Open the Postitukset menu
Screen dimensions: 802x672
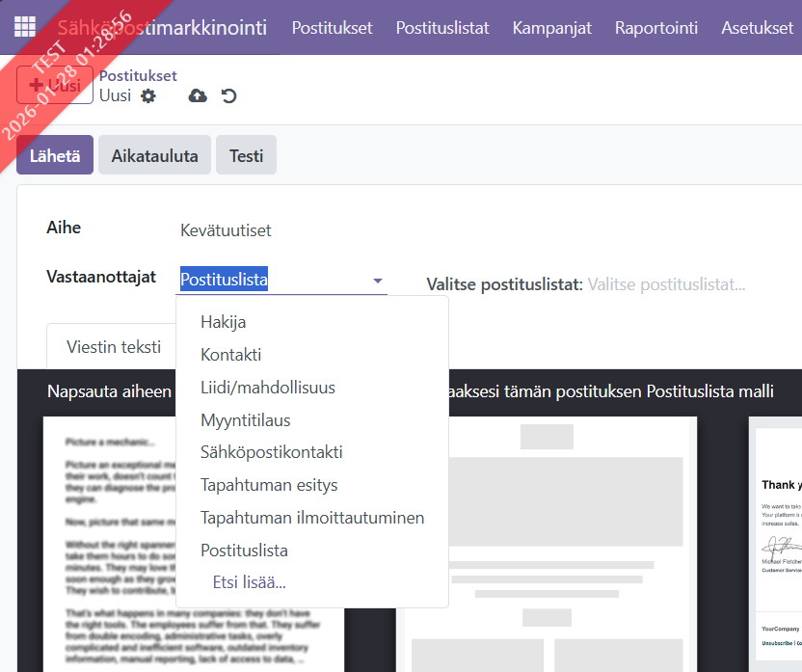tap(332, 27)
